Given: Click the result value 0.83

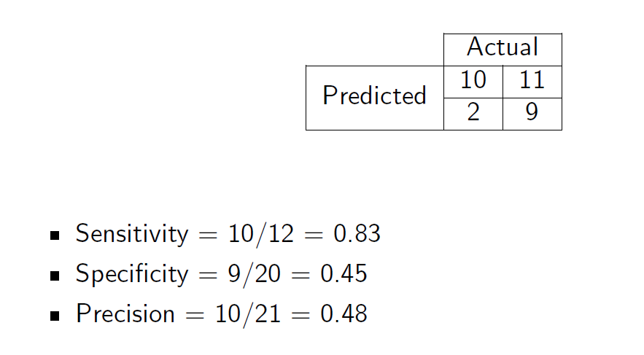Looking at the screenshot, I should [357, 233].
